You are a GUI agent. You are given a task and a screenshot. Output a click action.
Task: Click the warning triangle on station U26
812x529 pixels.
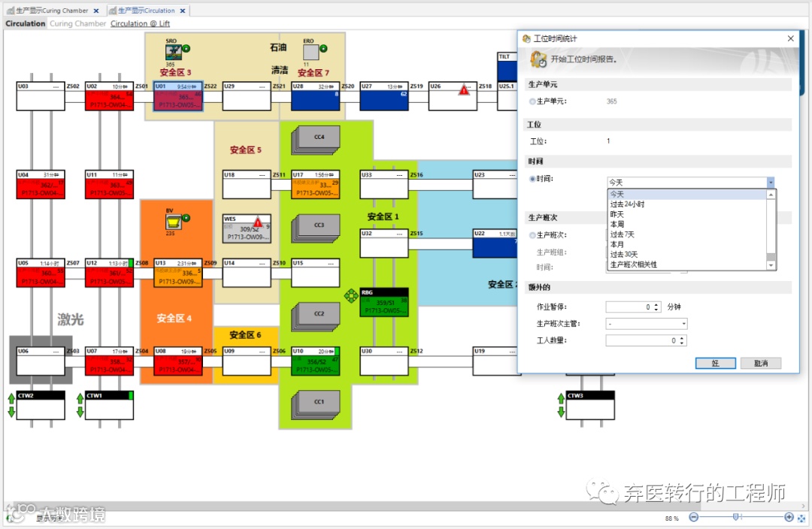(464, 91)
